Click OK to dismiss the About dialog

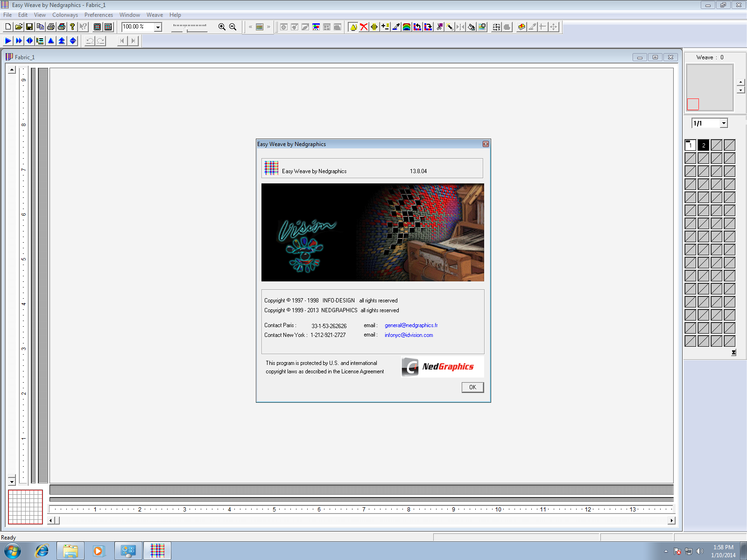[x=472, y=387]
